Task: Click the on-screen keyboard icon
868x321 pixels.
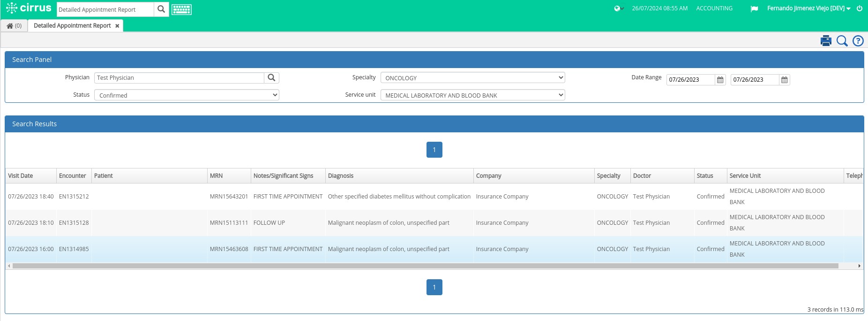Action: pyautogui.click(x=181, y=9)
